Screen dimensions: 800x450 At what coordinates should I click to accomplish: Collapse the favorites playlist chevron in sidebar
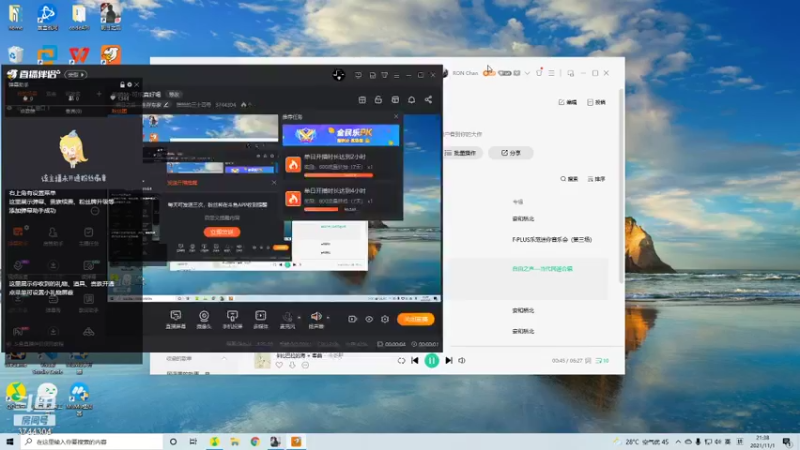click(x=224, y=359)
